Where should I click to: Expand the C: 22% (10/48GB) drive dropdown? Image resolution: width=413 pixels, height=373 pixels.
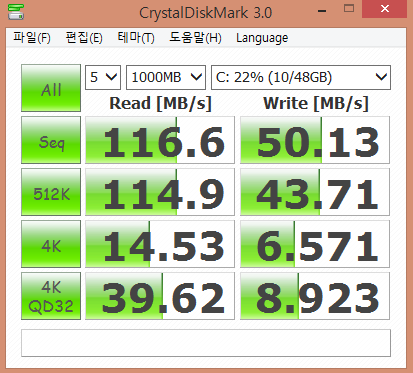pos(301,77)
